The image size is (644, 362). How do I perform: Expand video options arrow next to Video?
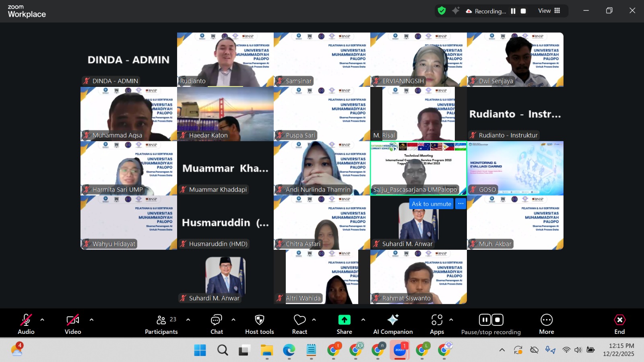(91, 320)
